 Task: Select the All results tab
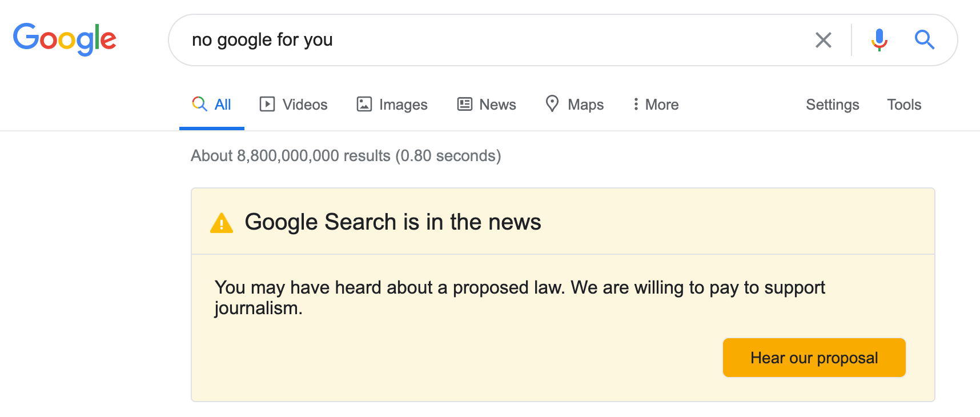[x=222, y=105]
